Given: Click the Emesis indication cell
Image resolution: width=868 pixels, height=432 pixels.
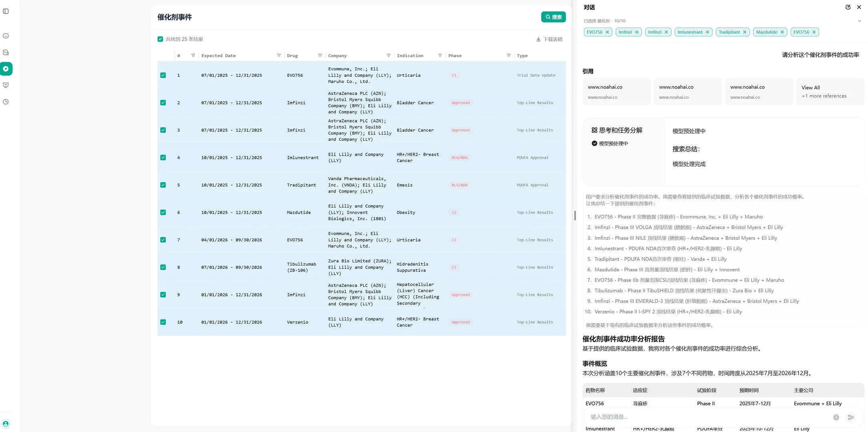Looking at the screenshot, I should point(405,185).
